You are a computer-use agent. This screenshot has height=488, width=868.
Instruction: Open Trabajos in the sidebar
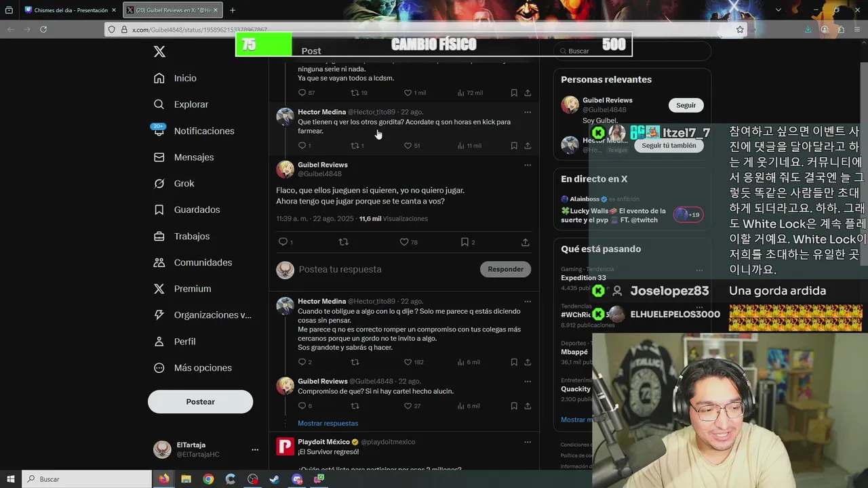pyautogui.click(x=182, y=237)
